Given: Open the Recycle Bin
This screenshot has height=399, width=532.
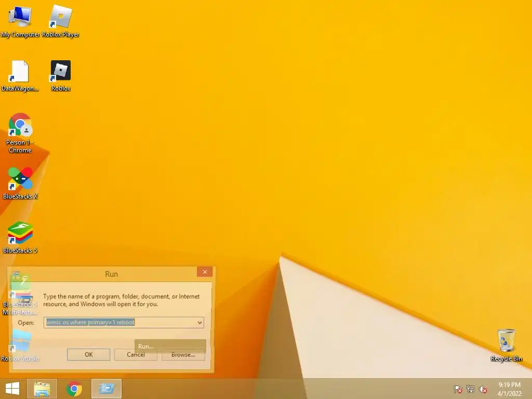Looking at the screenshot, I should click(x=506, y=345).
